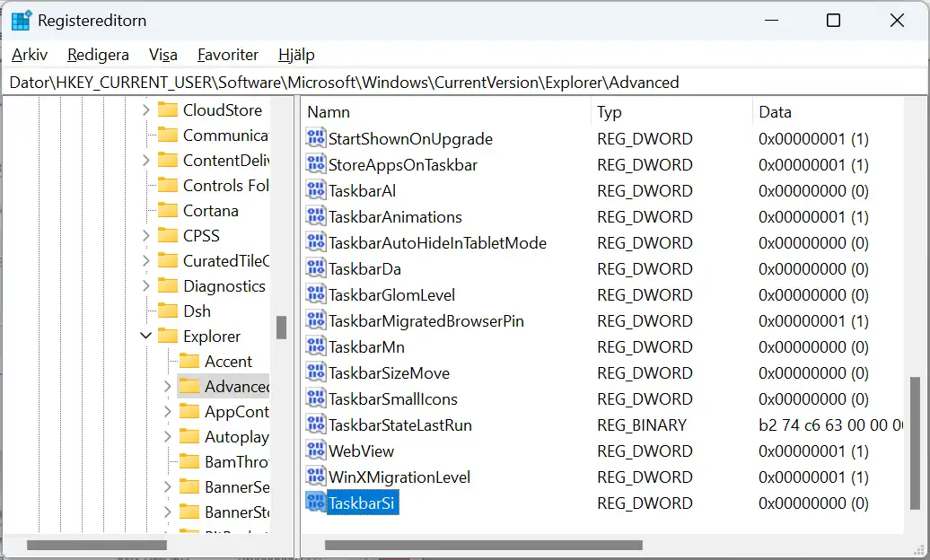Screen dimensions: 930x560
Task: Click the b2 74 c6 63 data cell
Action: tap(830, 425)
